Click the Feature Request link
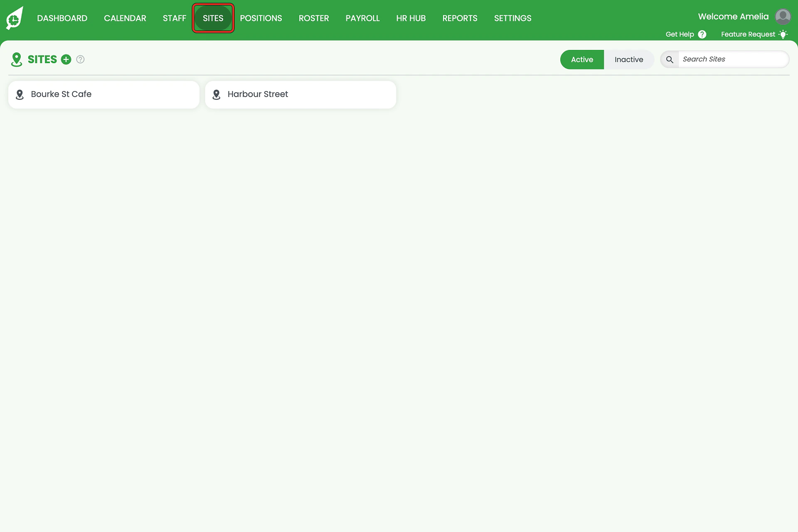Viewport: 798px width, 532px height. (748, 34)
